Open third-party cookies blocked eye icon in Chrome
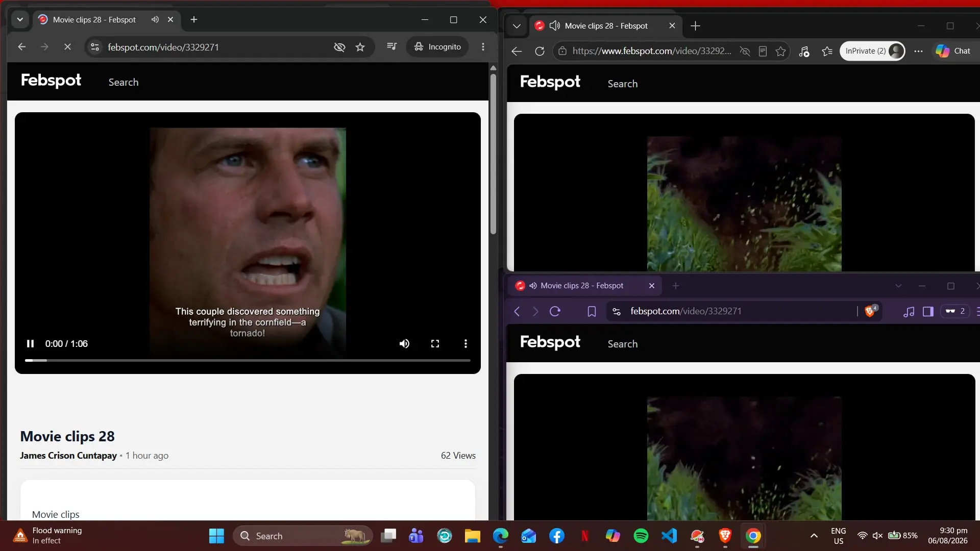The image size is (980, 551). [x=339, y=47]
